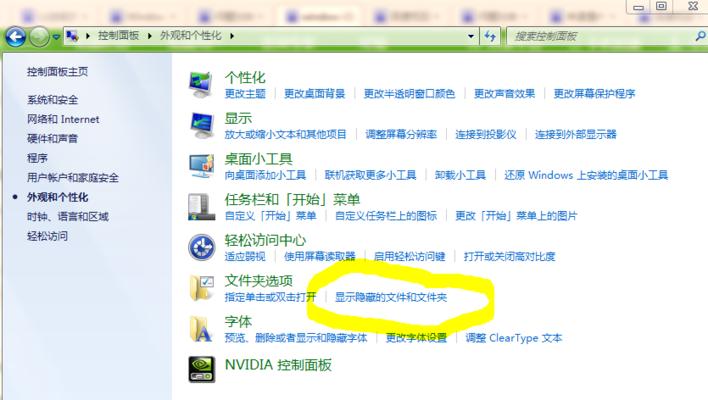This screenshot has height=400, width=708.
Task: Open the 文件夹选项 heading
Action: click(x=259, y=281)
